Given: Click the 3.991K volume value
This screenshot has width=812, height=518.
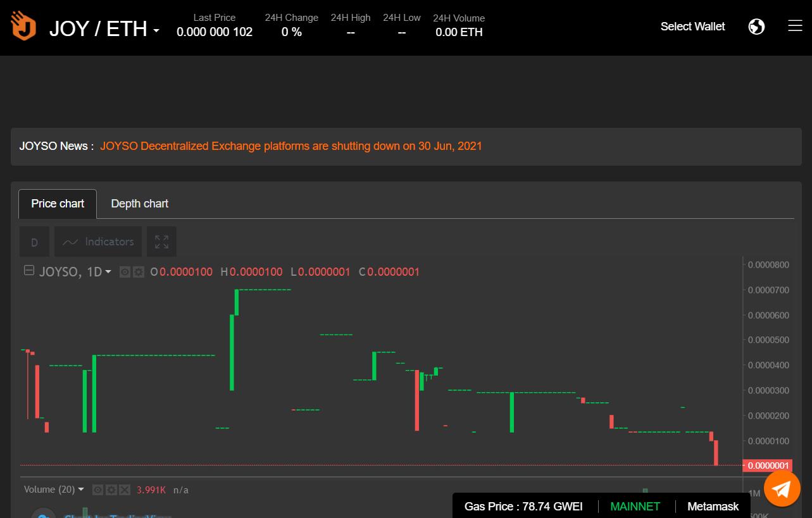Looking at the screenshot, I should [151, 490].
